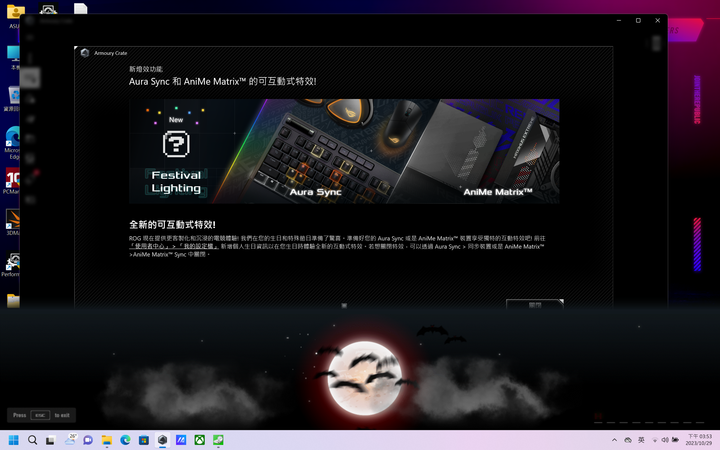Open the Wi-Fi network tray icon
The height and width of the screenshot is (450, 720).
pyautogui.click(x=655, y=440)
